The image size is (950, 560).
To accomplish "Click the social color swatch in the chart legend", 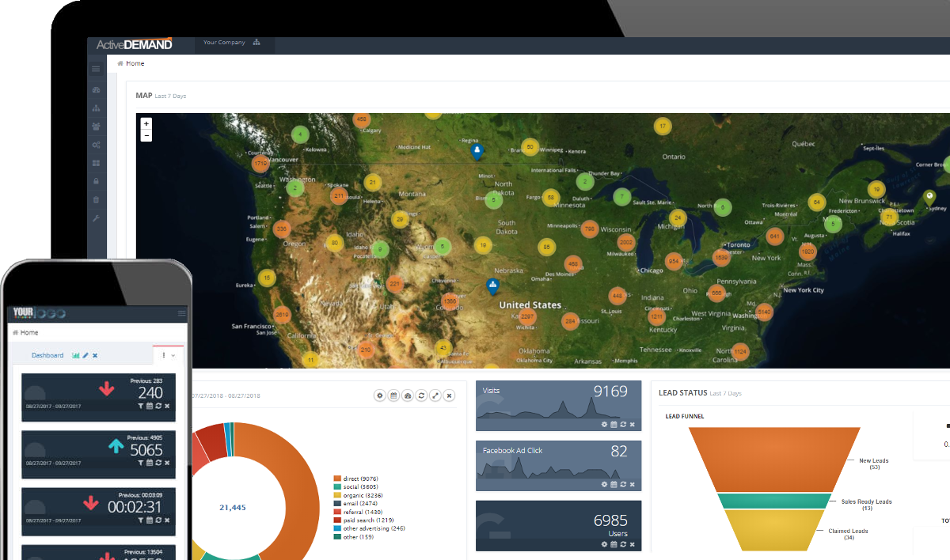I will (x=339, y=488).
